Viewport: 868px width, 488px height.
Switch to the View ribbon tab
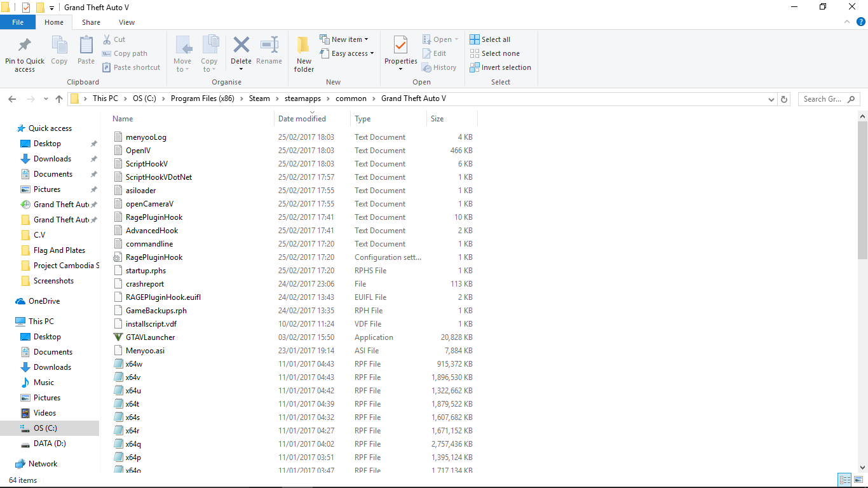click(x=126, y=22)
